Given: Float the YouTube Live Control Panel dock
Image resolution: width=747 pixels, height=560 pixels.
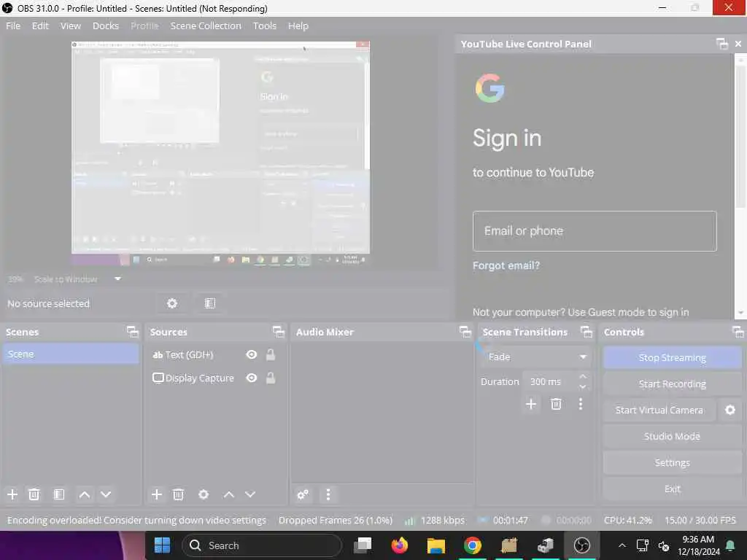Looking at the screenshot, I should pos(722,44).
